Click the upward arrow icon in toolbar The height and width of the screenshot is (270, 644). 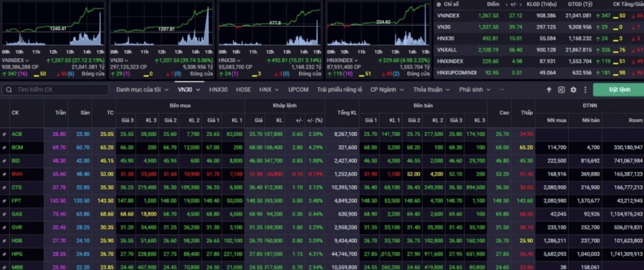[x=549, y=90]
